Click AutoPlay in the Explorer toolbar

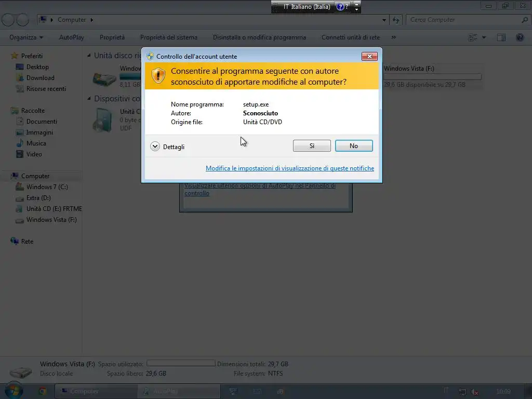click(72, 37)
